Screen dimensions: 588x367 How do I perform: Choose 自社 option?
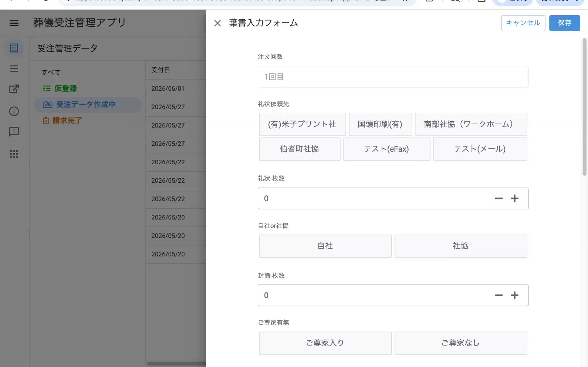(325, 246)
